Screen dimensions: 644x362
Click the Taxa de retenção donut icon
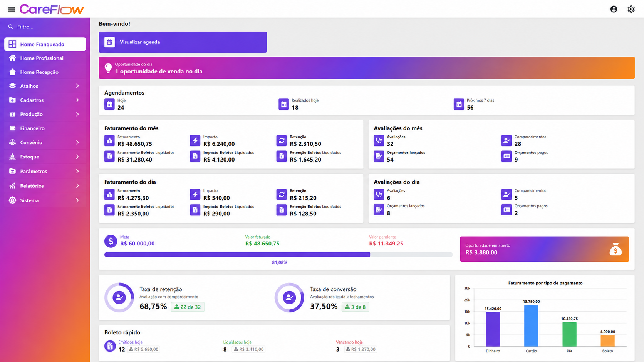[119, 297]
